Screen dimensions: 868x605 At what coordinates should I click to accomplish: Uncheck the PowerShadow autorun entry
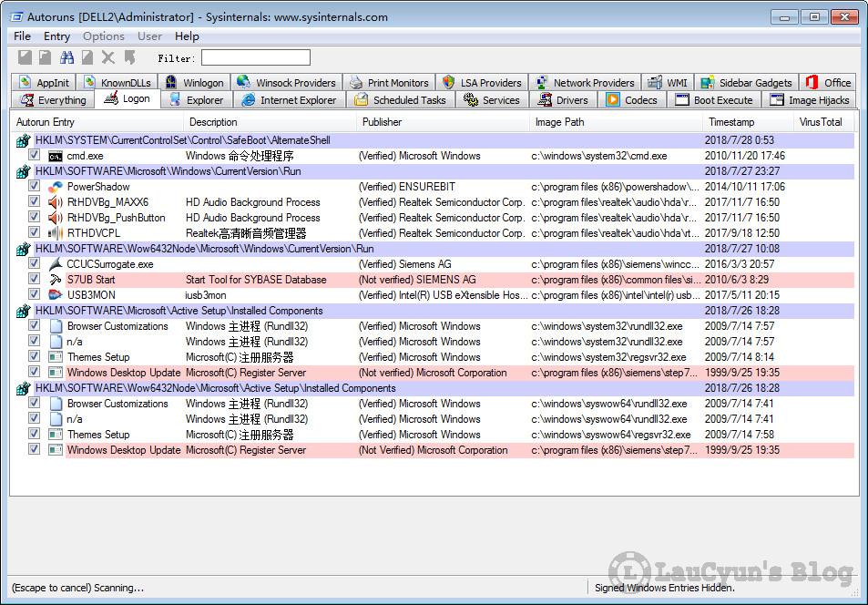(x=34, y=186)
